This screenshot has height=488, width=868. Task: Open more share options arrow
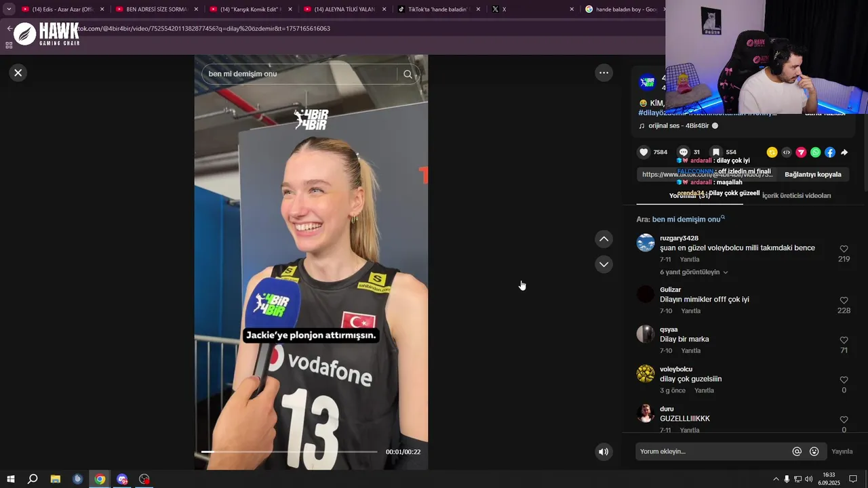point(844,152)
